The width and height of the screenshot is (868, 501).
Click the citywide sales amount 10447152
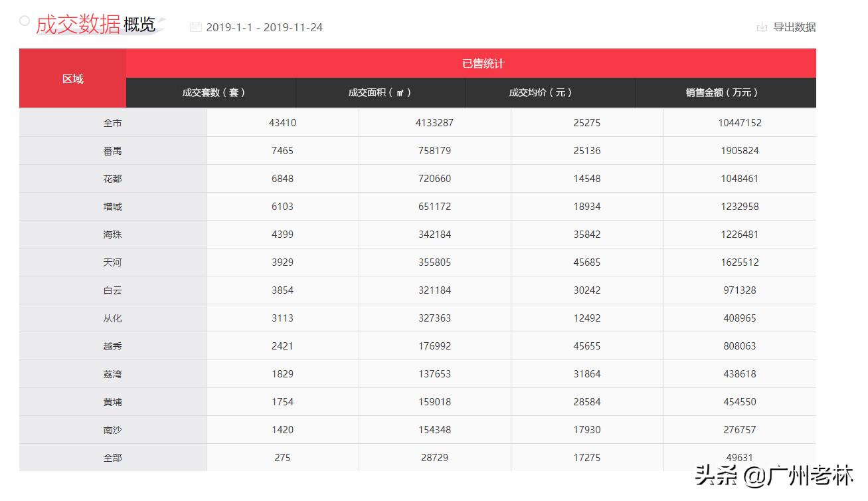[x=740, y=123]
